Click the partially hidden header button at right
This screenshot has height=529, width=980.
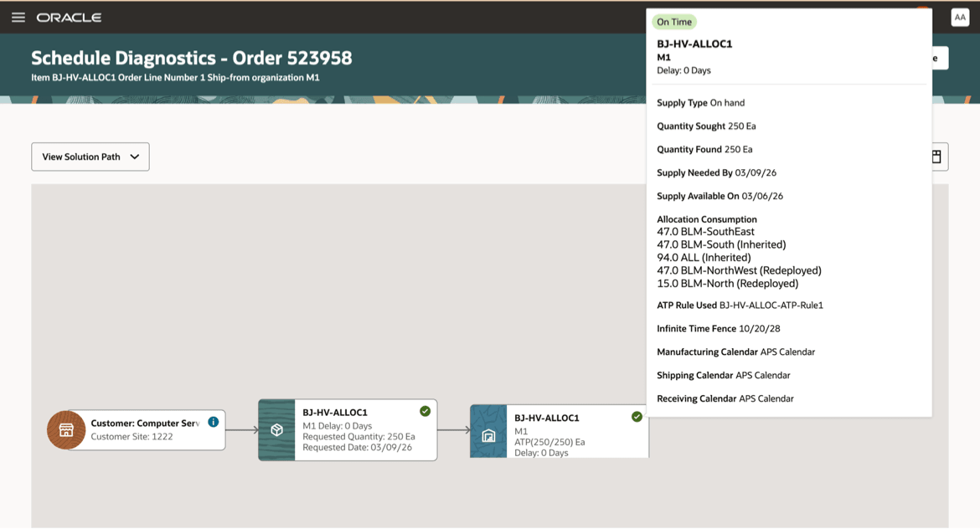pyautogui.click(x=940, y=58)
